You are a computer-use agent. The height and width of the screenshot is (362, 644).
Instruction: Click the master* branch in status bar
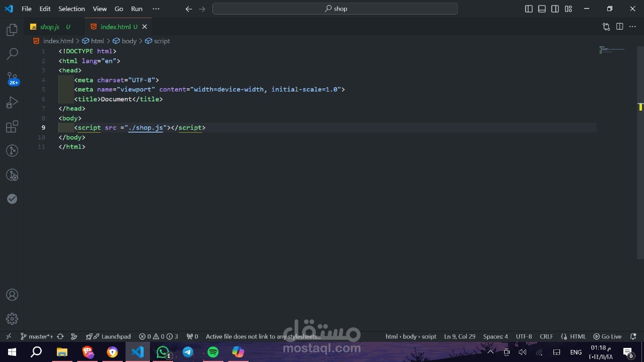coord(37,336)
